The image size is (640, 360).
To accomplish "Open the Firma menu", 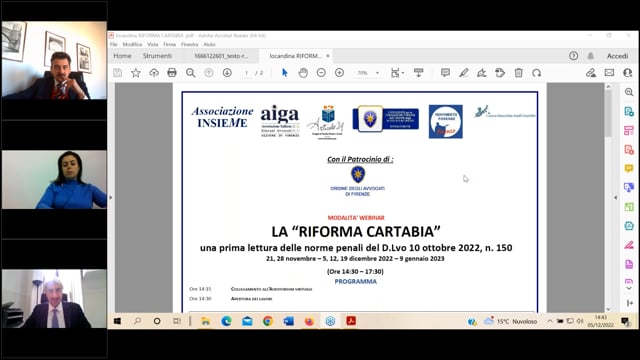I will 169,44.
